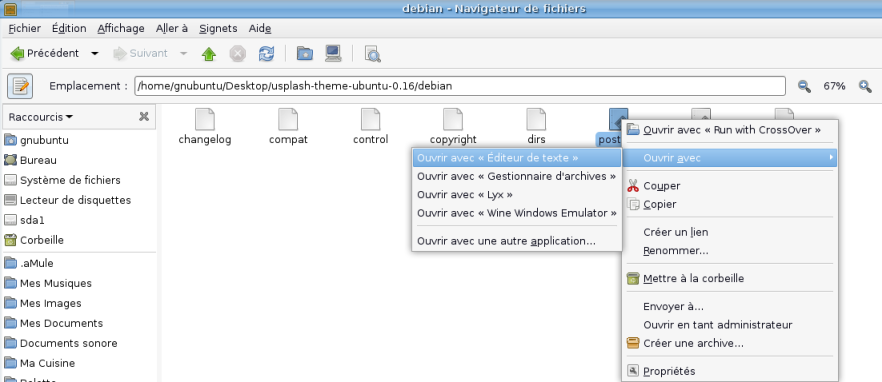Choose Ouvrir en tant administrateur

click(x=730, y=325)
